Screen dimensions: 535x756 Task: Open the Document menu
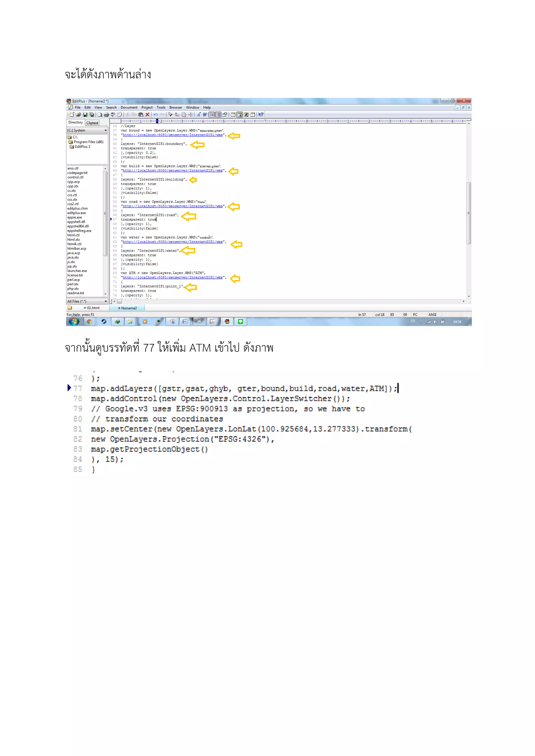(x=129, y=107)
